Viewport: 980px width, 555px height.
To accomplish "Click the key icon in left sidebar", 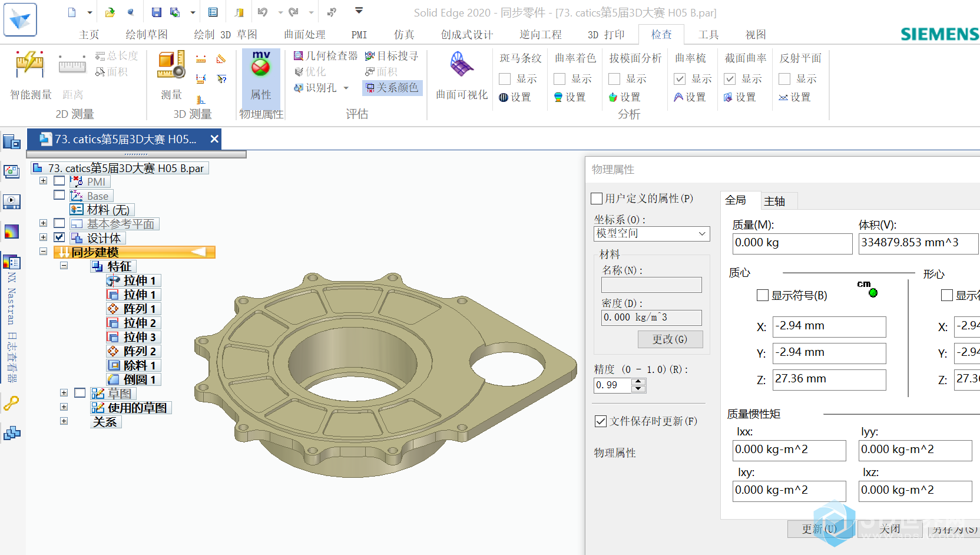I will (12, 404).
